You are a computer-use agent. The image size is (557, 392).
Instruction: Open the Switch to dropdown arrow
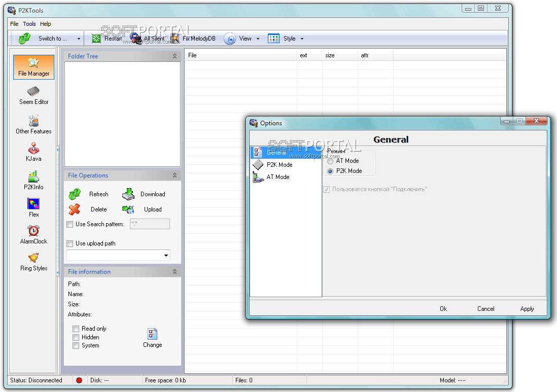pos(79,39)
